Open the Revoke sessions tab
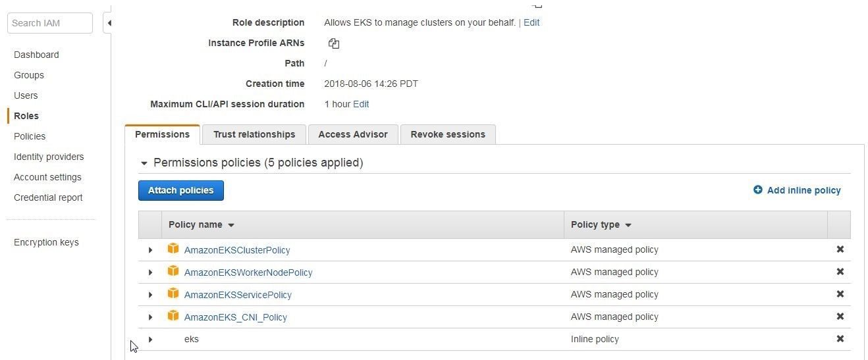This screenshot has height=360, width=868. (448, 134)
